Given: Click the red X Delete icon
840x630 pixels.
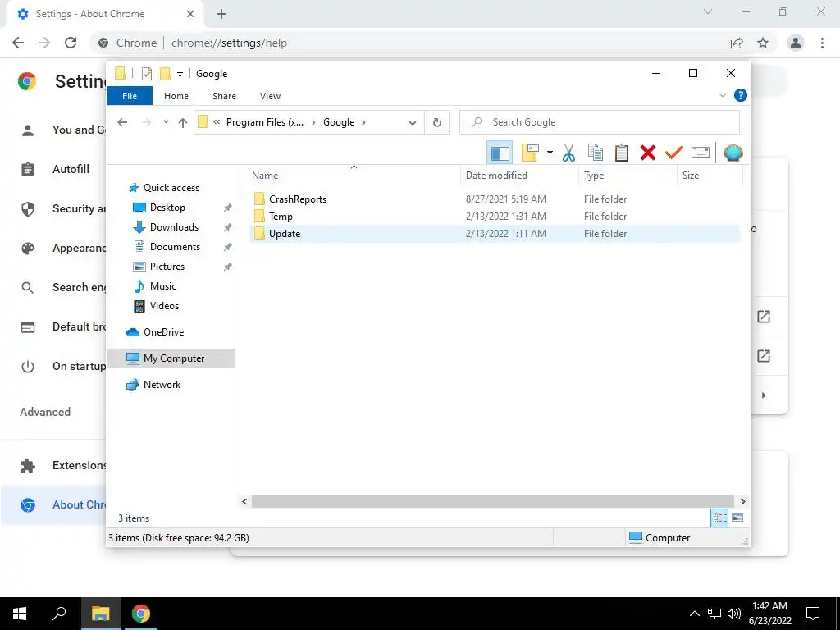Looking at the screenshot, I should click(x=648, y=153).
